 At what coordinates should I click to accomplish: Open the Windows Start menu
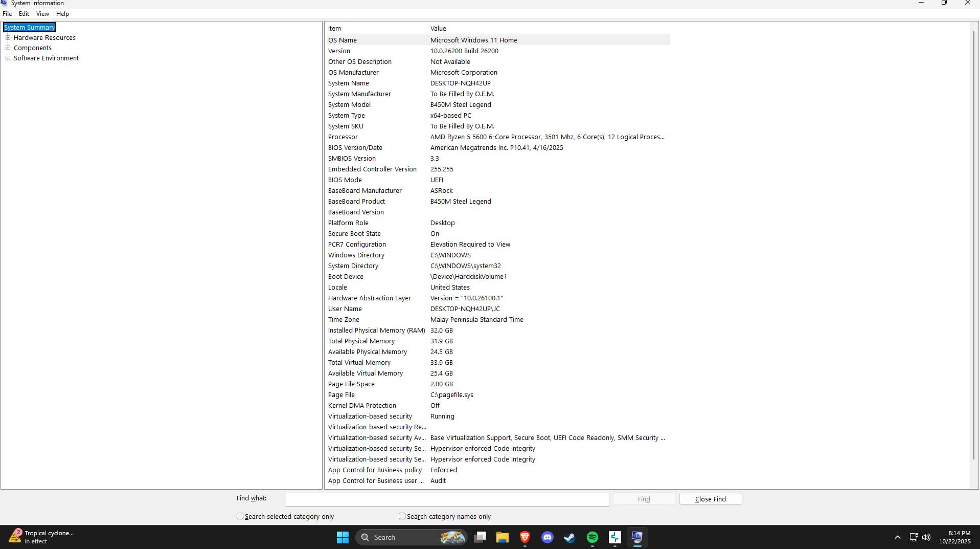pyautogui.click(x=343, y=537)
